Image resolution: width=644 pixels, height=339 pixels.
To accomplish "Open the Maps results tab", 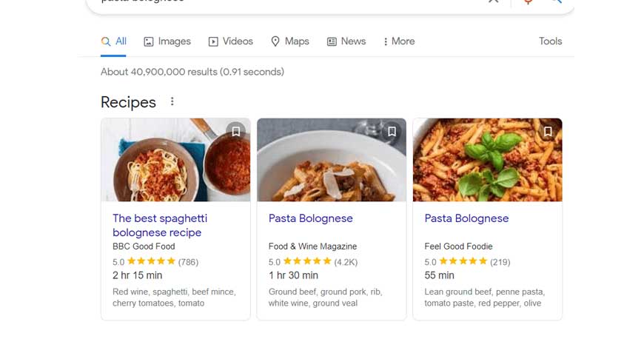I will [289, 41].
